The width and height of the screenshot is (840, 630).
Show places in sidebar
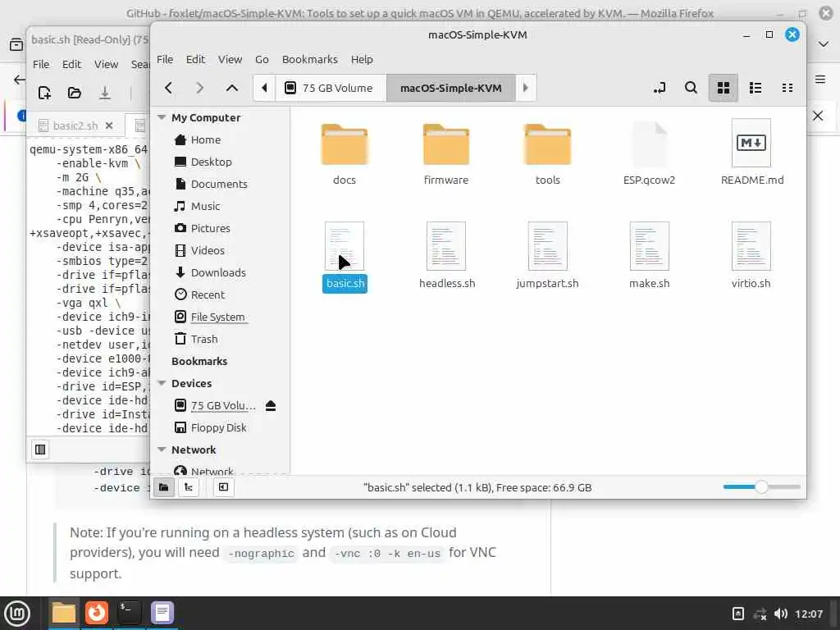pyautogui.click(x=164, y=487)
